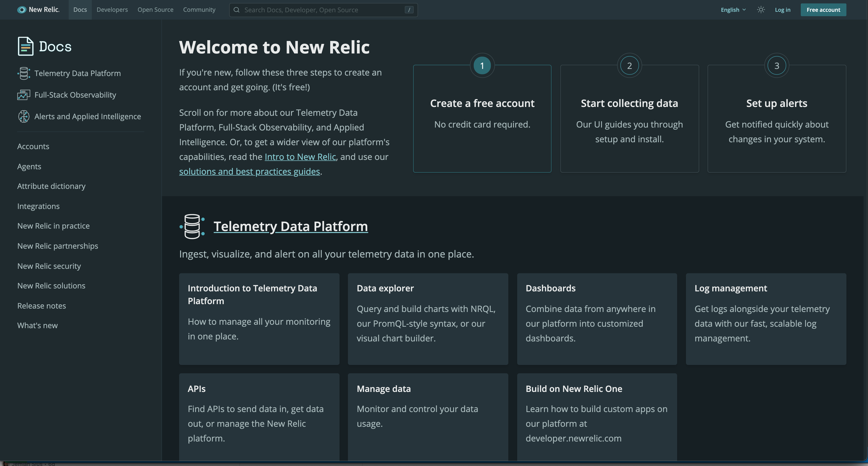The width and height of the screenshot is (868, 466).
Task: Open solutions and best practices guides link
Action: pos(249,171)
